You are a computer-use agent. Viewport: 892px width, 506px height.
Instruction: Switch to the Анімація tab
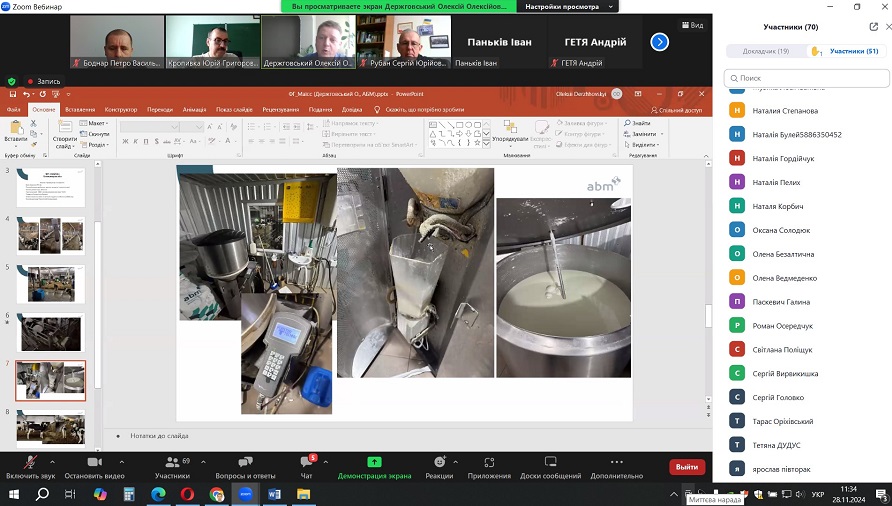coord(194,109)
